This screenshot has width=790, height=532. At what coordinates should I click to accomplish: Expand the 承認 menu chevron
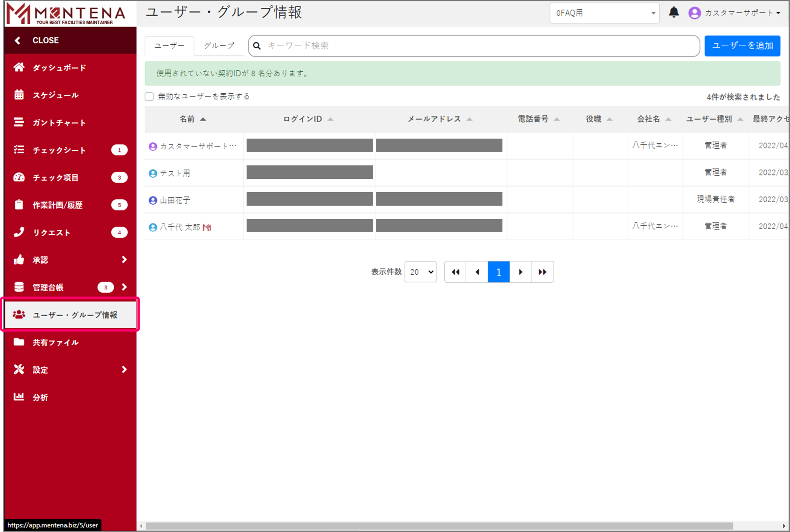click(124, 260)
